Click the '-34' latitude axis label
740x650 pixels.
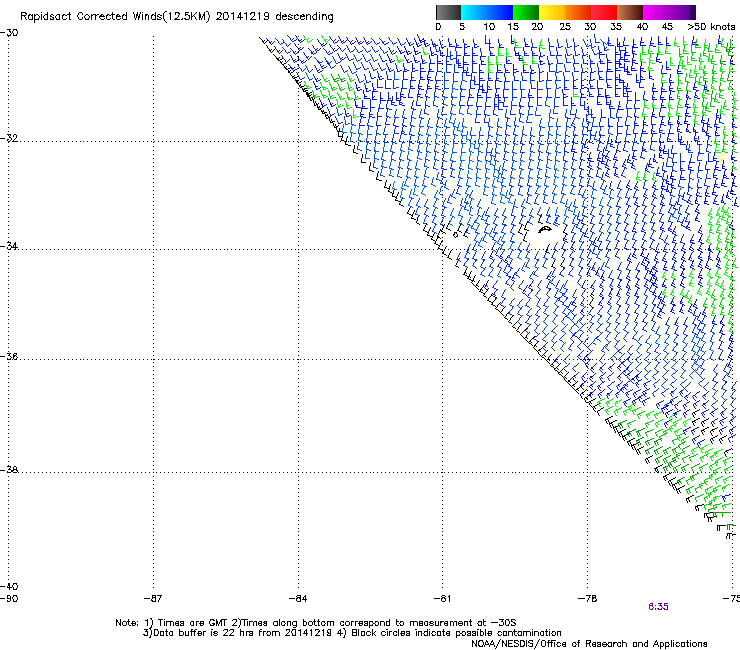point(9,246)
